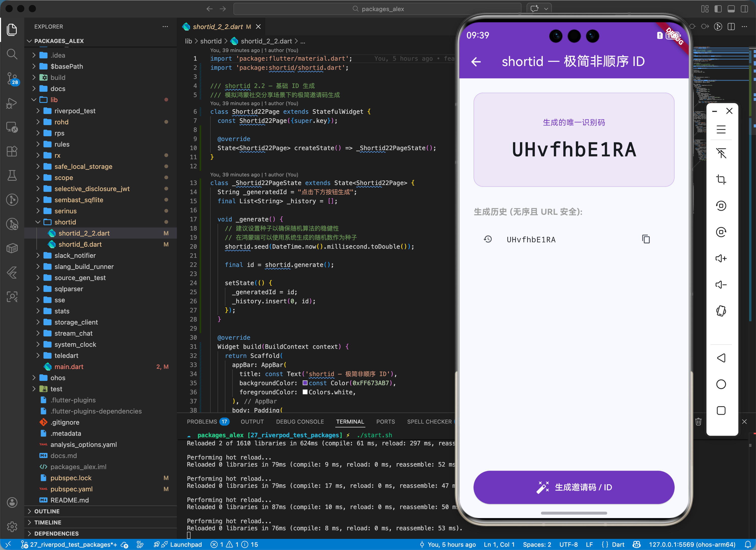Open the Search view in activity bar
This screenshot has width=756, height=550.
click(12, 54)
